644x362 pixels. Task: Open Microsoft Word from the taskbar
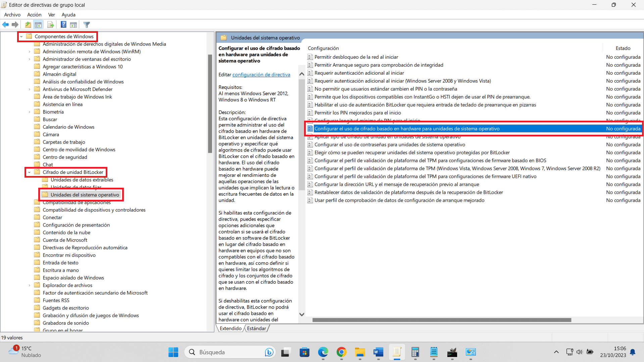pos(378,352)
